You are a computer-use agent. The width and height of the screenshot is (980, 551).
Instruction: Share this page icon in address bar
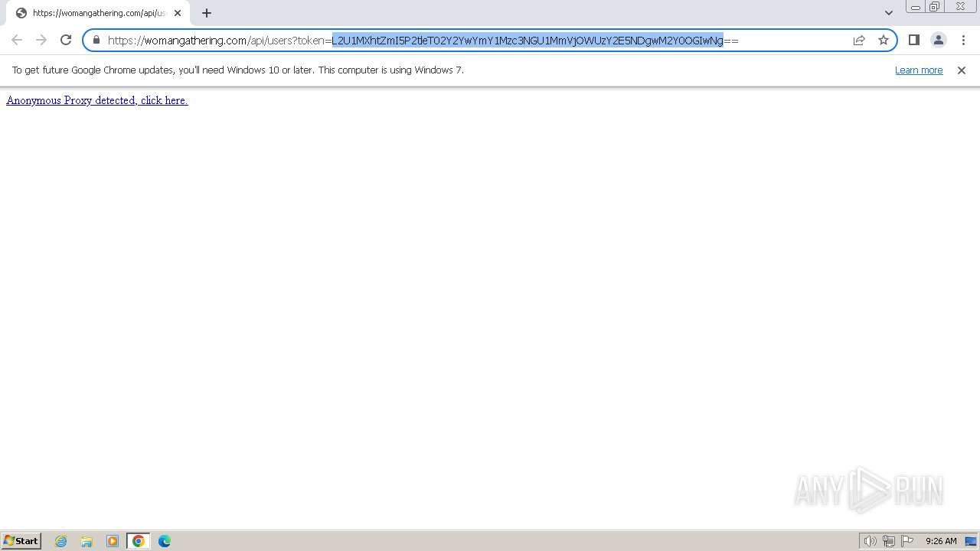pyautogui.click(x=859, y=40)
